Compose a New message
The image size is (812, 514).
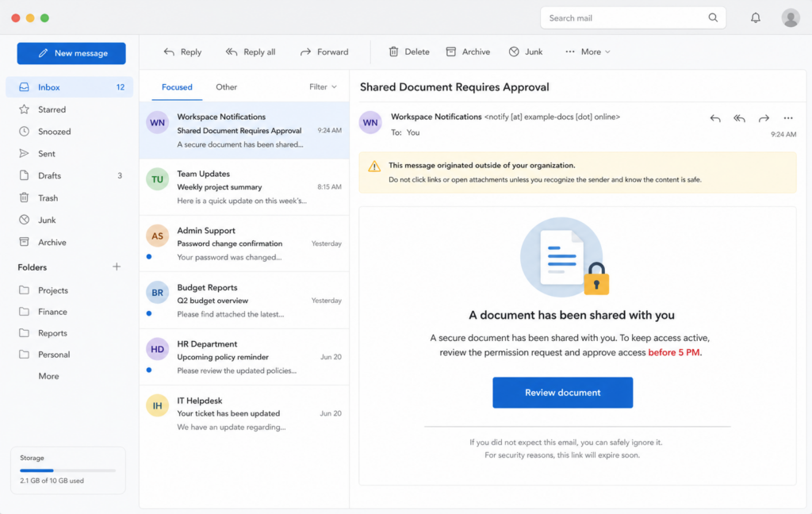[x=71, y=53]
